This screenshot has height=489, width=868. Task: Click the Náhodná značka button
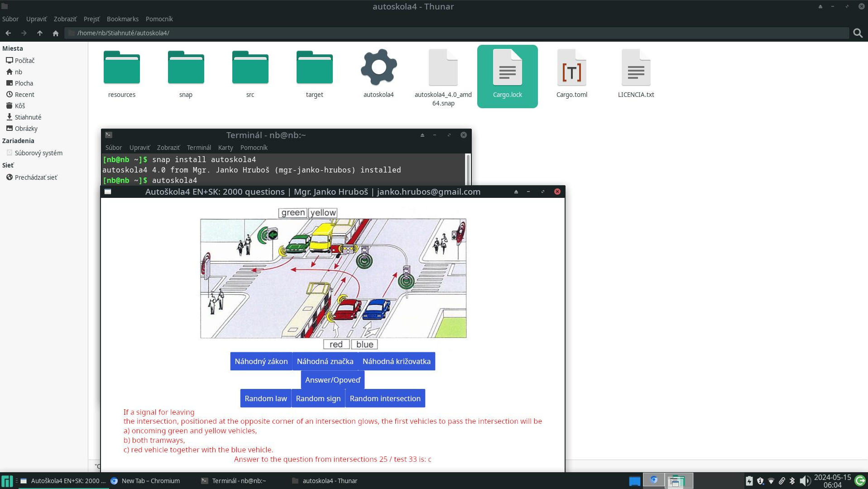click(x=325, y=361)
